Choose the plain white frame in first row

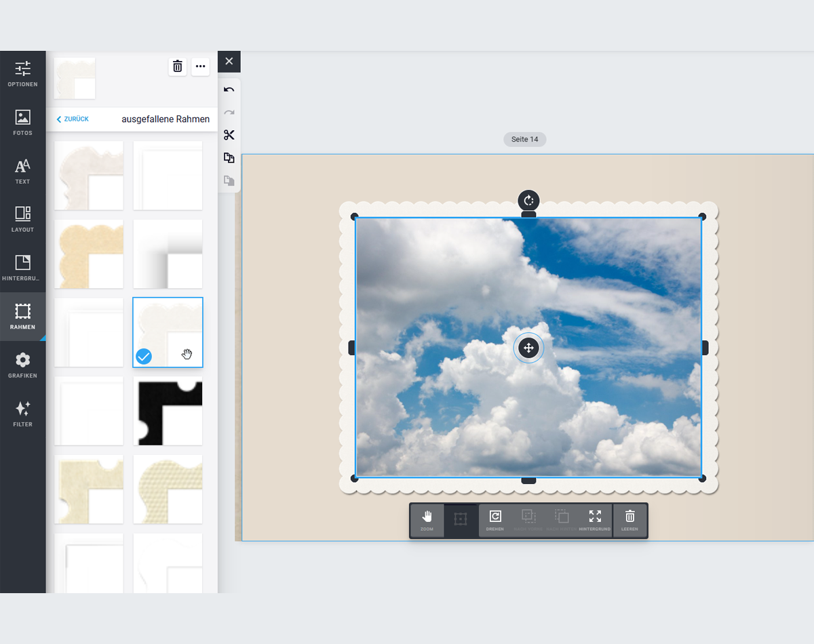tap(168, 176)
